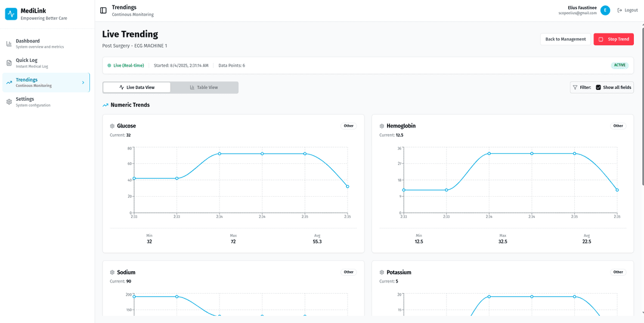Log out using the Logout button

point(627,10)
